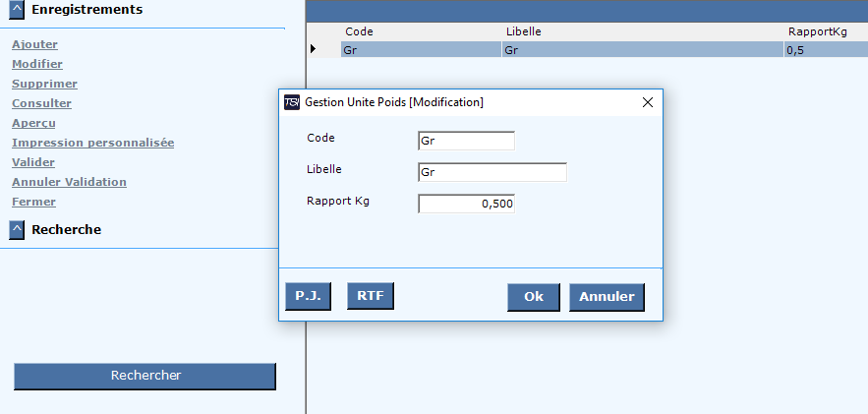This screenshot has width=868, height=414.
Task: Focus the Rapport Kg input field
Action: tap(466, 204)
